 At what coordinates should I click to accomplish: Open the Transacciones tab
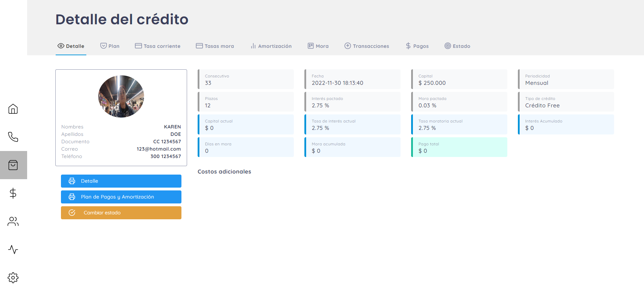(x=367, y=46)
